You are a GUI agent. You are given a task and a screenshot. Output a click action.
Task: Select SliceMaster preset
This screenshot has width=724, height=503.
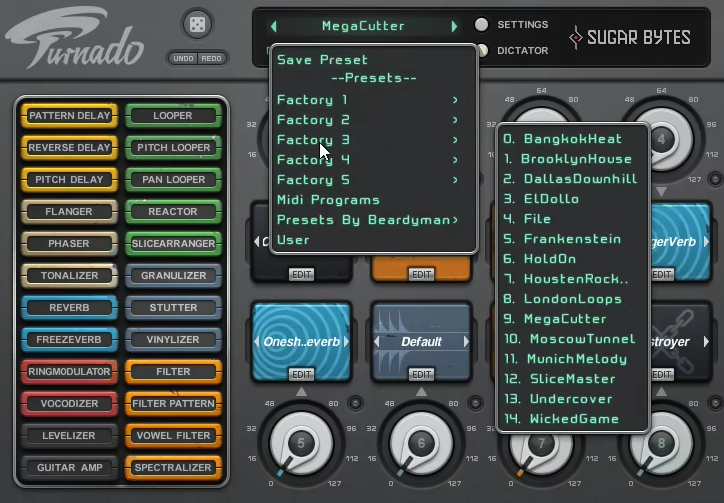559,379
